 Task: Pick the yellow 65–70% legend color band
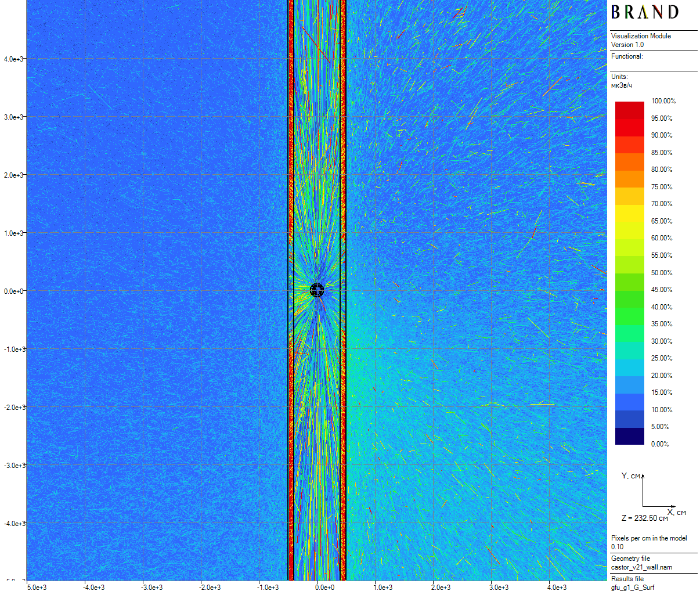pyautogui.click(x=629, y=212)
